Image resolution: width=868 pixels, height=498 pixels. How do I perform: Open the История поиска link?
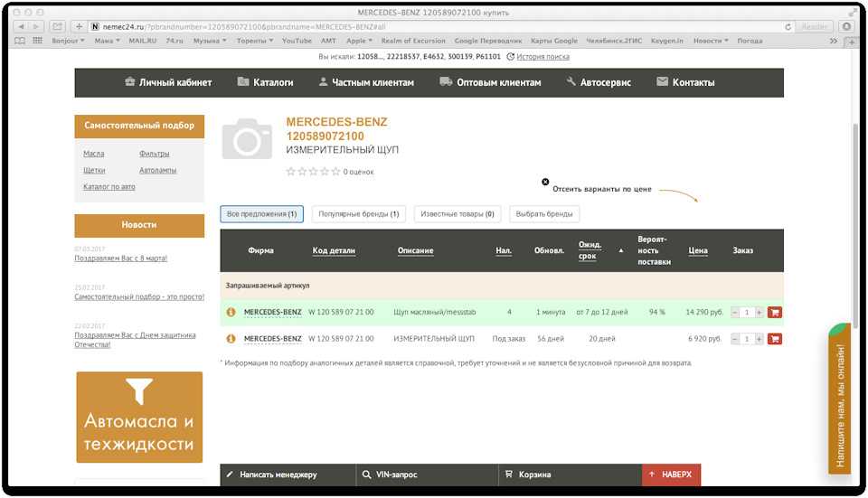542,57
